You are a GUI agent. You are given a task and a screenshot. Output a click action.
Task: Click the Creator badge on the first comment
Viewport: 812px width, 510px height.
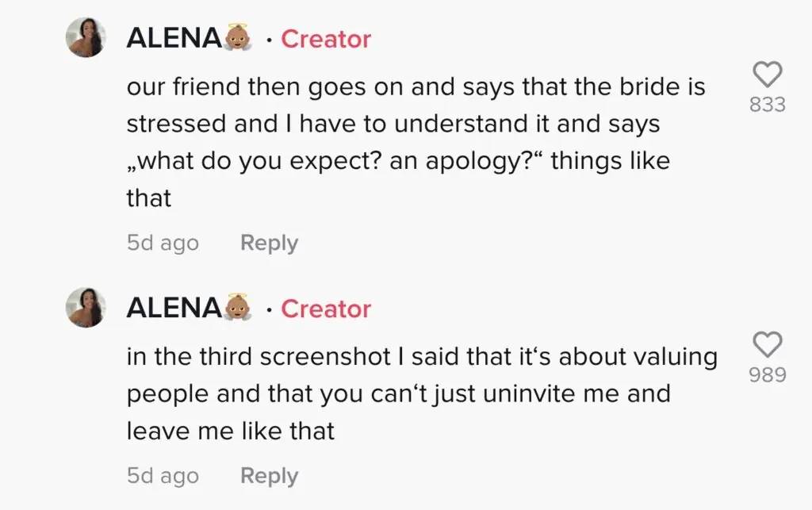(x=326, y=39)
